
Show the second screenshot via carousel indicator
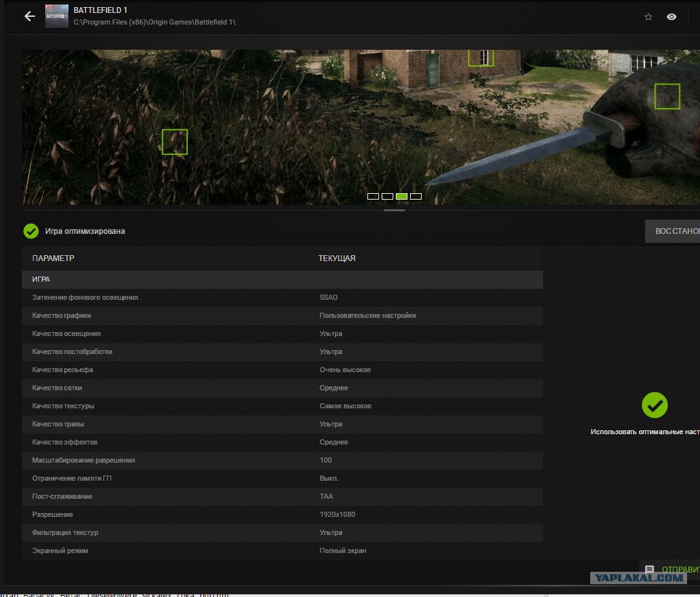point(387,196)
